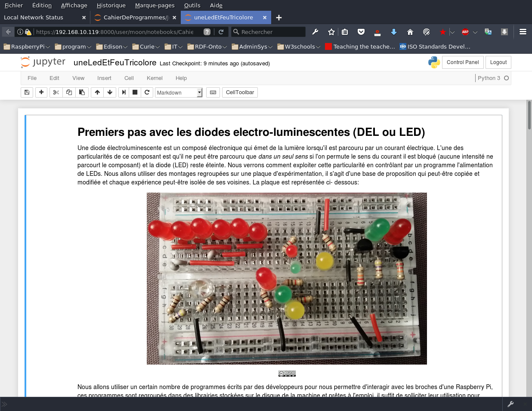Save the notebook with the floppy disk icon
The image size is (532, 411).
pyautogui.click(x=27, y=92)
